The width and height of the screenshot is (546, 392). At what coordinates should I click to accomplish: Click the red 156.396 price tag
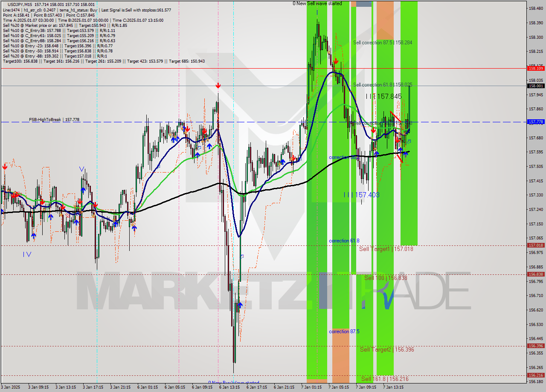pos(536,346)
